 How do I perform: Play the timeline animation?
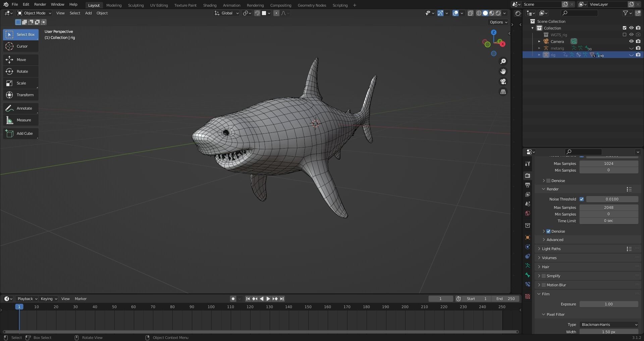click(268, 299)
